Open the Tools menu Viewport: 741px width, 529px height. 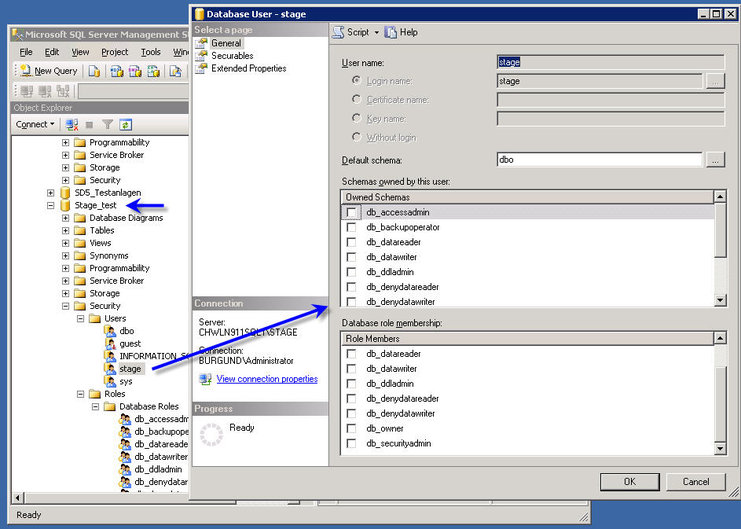click(150, 52)
